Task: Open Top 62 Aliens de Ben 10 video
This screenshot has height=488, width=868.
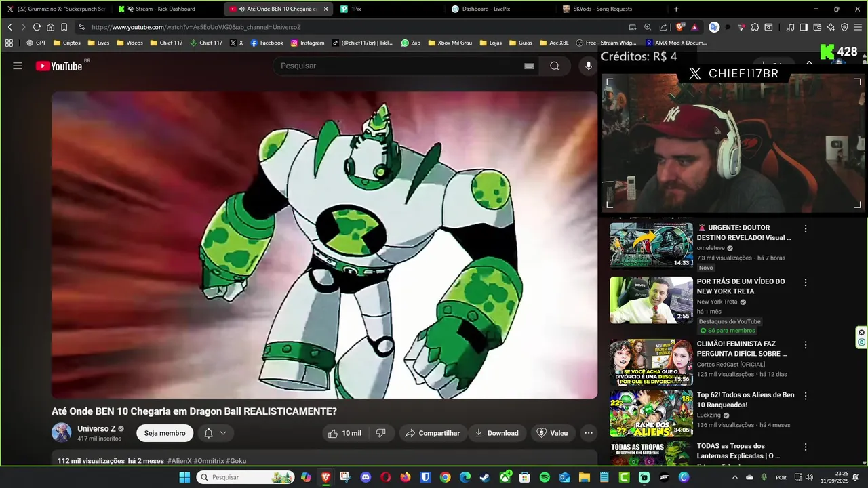Action: pyautogui.click(x=651, y=413)
